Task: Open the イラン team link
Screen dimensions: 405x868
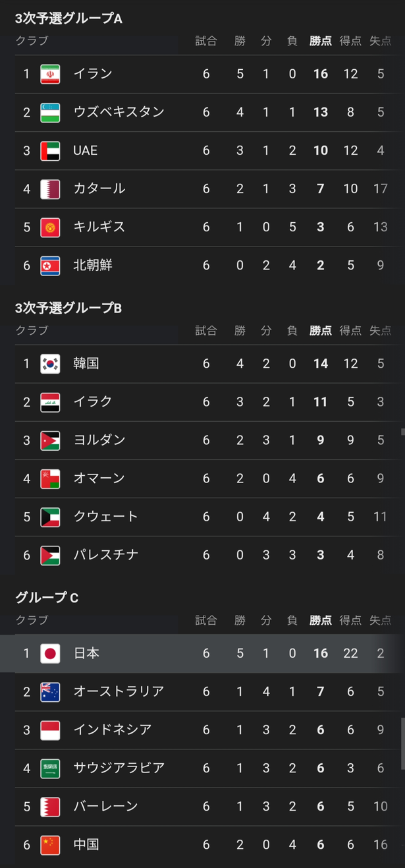Action: pyautogui.click(x=93, y=74)
